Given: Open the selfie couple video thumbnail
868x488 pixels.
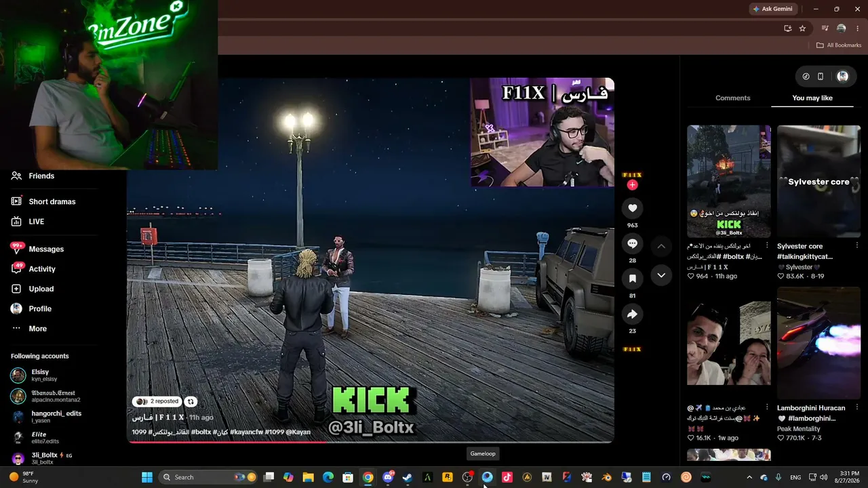Looking at the screenshot, I should click(729, 344).
